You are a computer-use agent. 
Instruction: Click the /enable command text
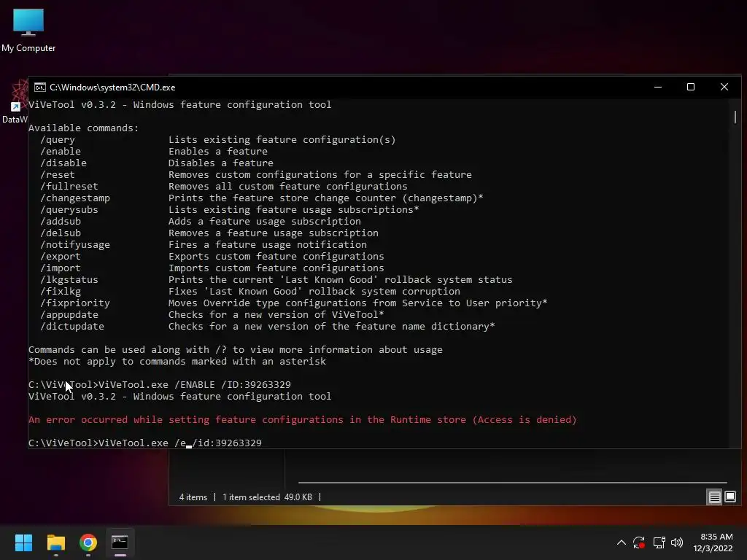tap(61, 152)
